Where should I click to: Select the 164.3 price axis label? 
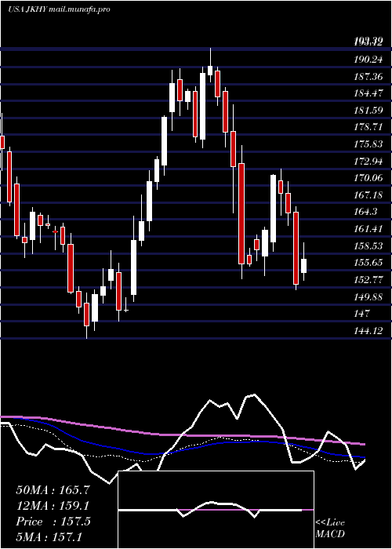[x=365, y=212]
